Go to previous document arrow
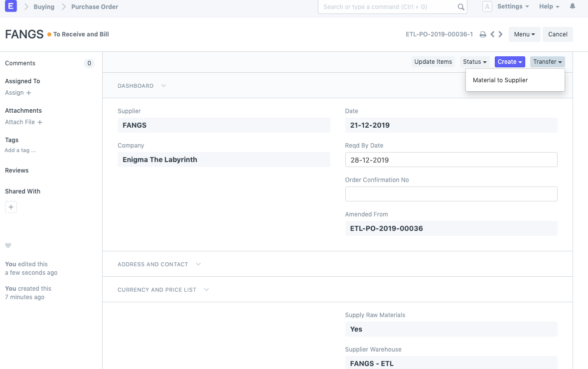The width and height of the screenshot is (588, 369). (x=492, y=34)
